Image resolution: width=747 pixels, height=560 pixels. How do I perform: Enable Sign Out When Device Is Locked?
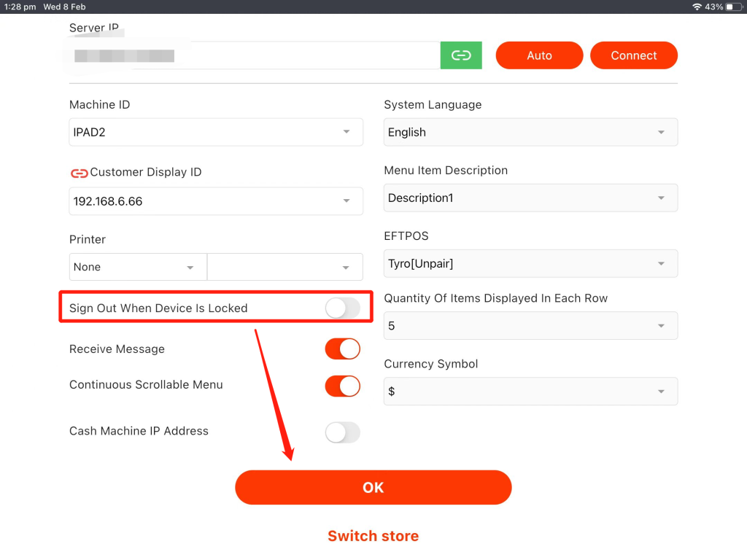(x=342, y=308)
